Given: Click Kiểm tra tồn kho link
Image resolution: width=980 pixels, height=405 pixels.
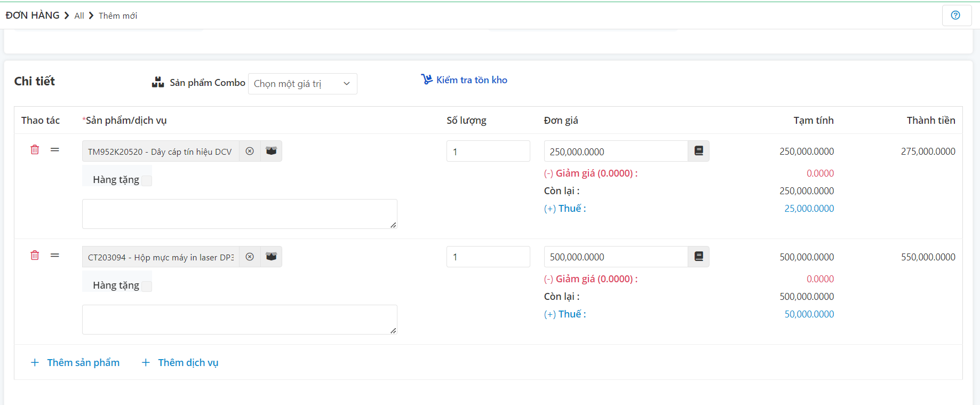Looking at the screenshot, I should tap(472, 80).
